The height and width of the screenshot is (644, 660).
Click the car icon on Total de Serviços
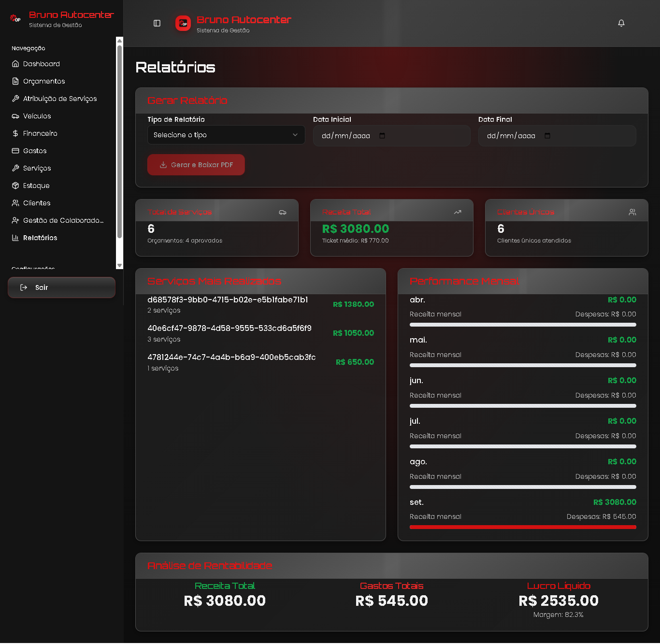click(x=283, y=212)
